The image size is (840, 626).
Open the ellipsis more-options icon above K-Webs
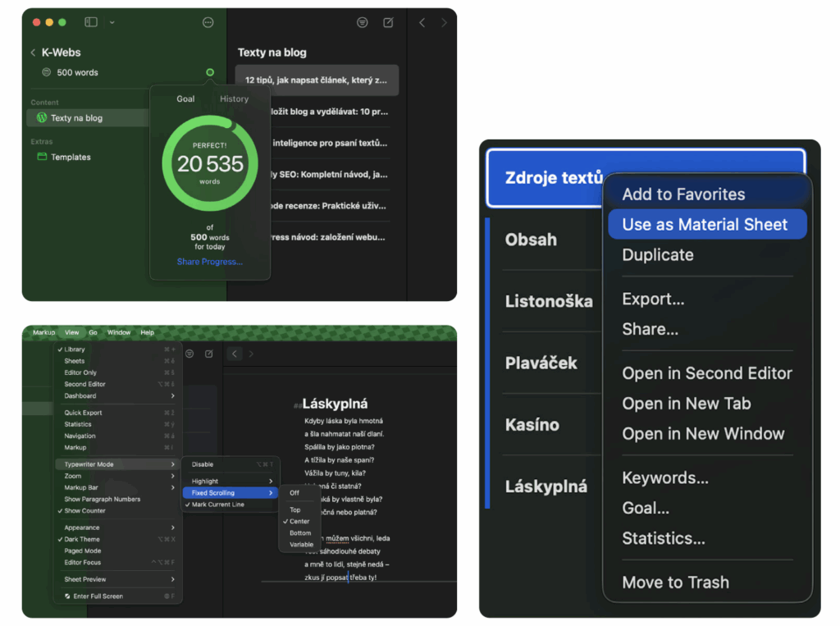pos(208,22)
